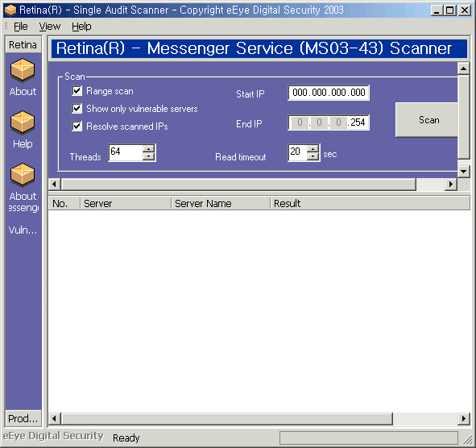Click the results list horizontal scrollbar thumb
Image resolution: width=476 pixels, height=448 pixels.
227,418
